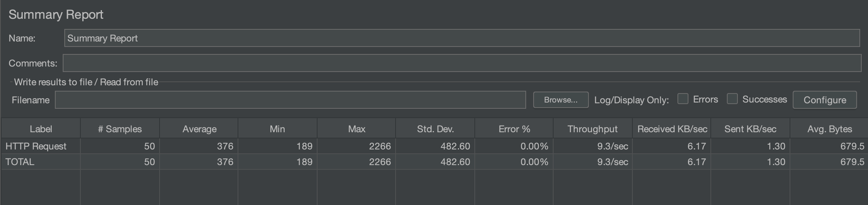The image size is (868, 205).
Task: Select the TOTAL row
Action: click(x=434, y=162)
